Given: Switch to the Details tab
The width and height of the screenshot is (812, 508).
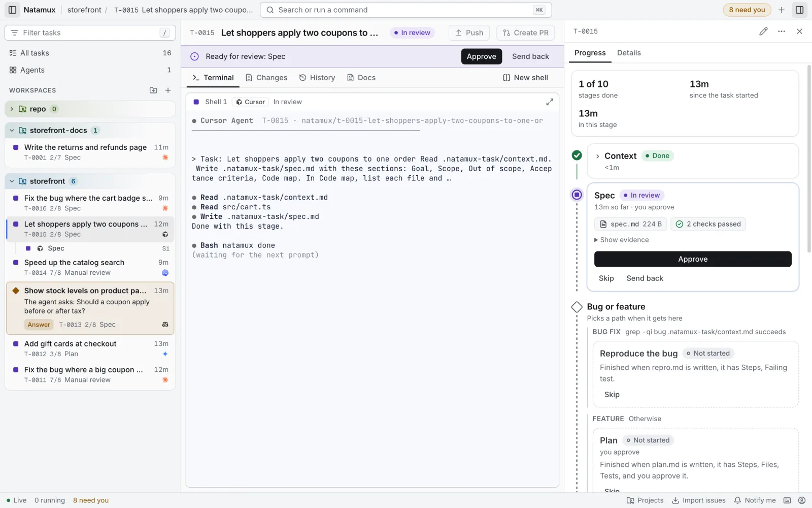Looking at the screenshot, I should click(x=629, y=53).
